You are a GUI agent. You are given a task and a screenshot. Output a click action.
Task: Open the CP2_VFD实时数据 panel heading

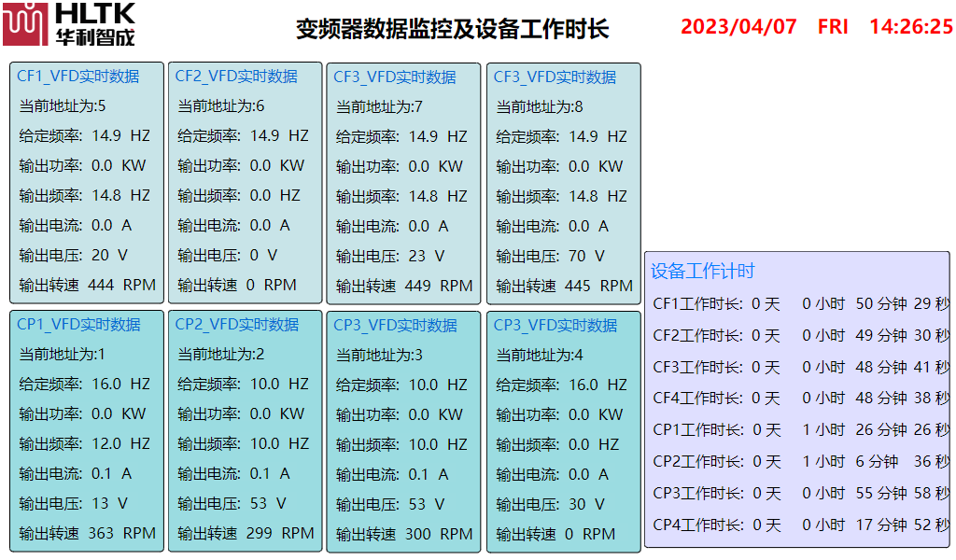(237, 325)
